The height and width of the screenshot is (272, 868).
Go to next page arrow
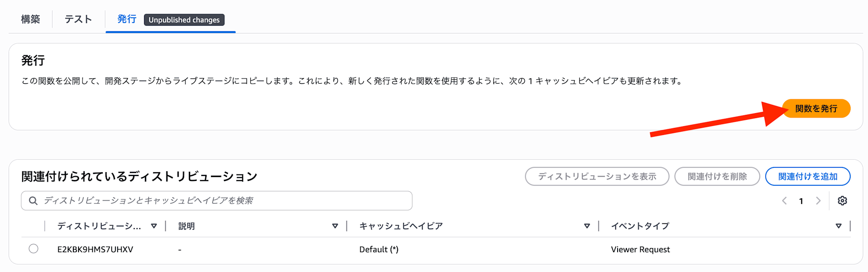point(818,201)
